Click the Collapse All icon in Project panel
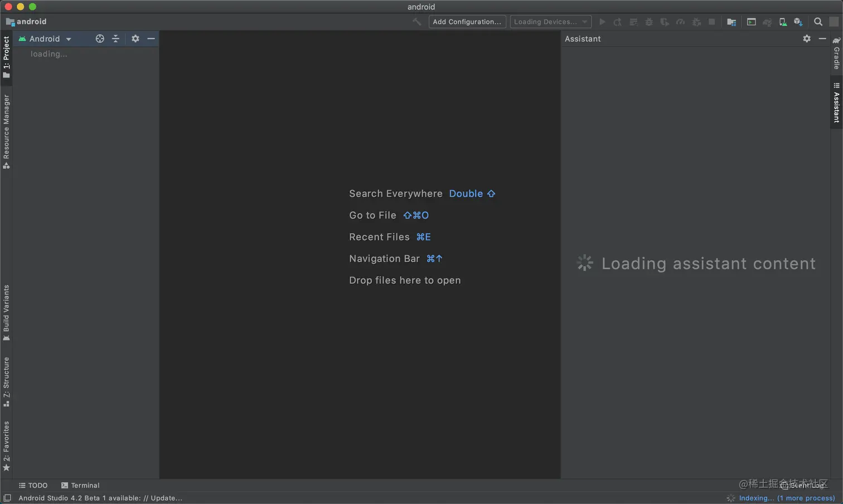Image resolution: width=843 pixels, height=504 pixels. [115, 38]
